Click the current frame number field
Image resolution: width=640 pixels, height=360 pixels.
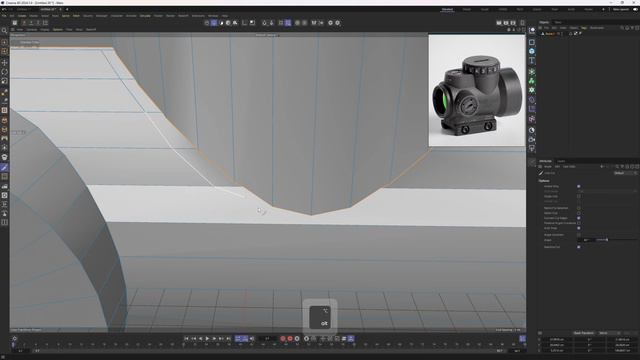(267, 338)
